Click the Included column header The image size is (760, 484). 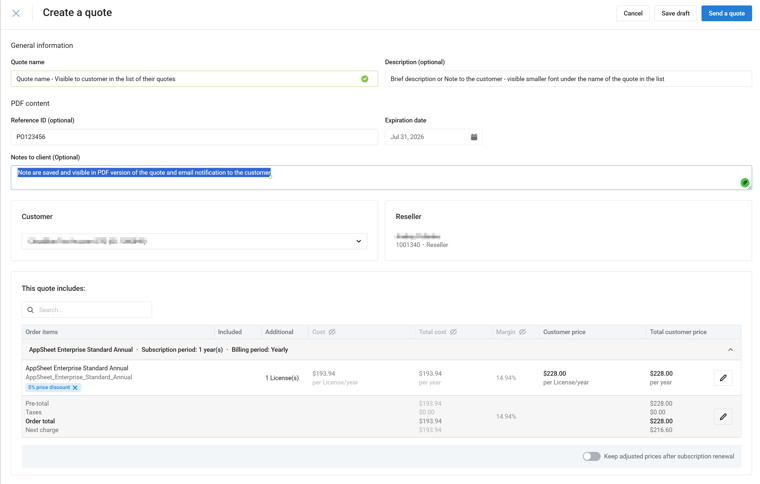pos(230,332)
